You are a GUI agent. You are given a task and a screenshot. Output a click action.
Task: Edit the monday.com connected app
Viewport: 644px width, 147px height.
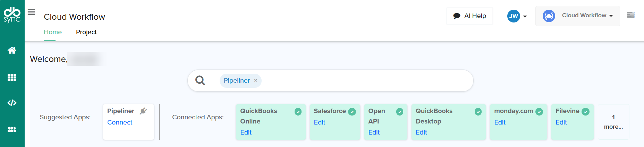[500, 122]
